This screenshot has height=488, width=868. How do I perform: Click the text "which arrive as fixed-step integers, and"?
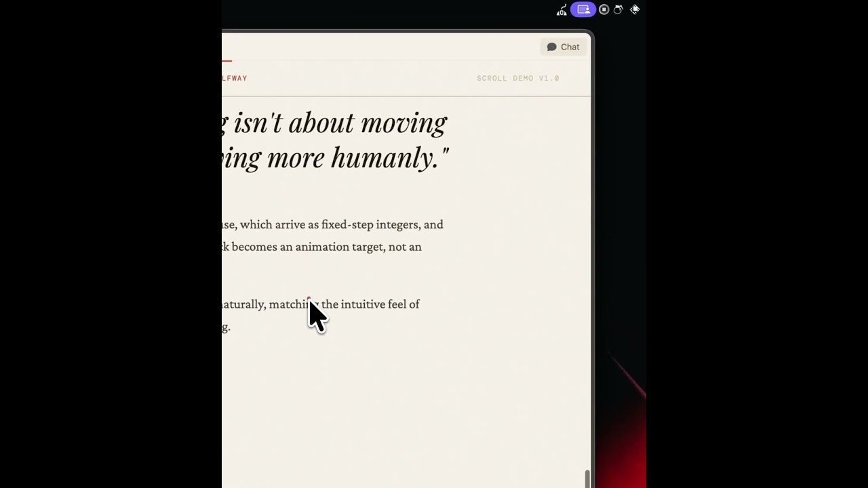point(342,224)
